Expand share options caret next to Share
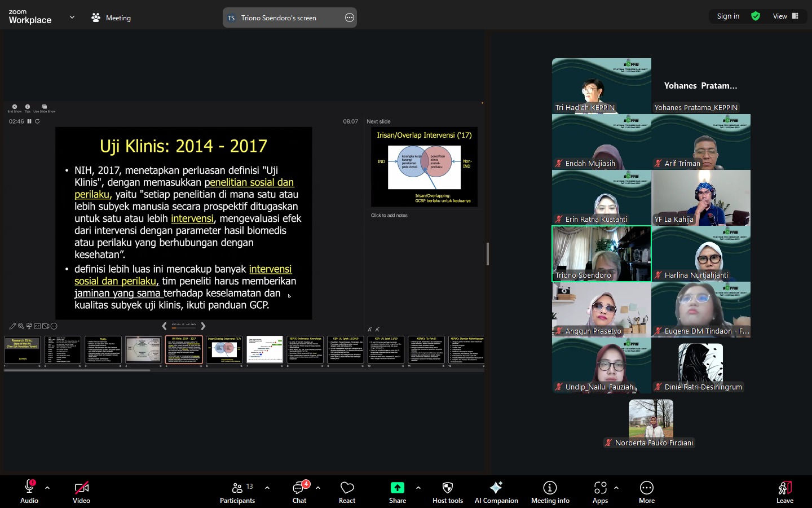Screen dimensions: 812x508 coord(418,488)
